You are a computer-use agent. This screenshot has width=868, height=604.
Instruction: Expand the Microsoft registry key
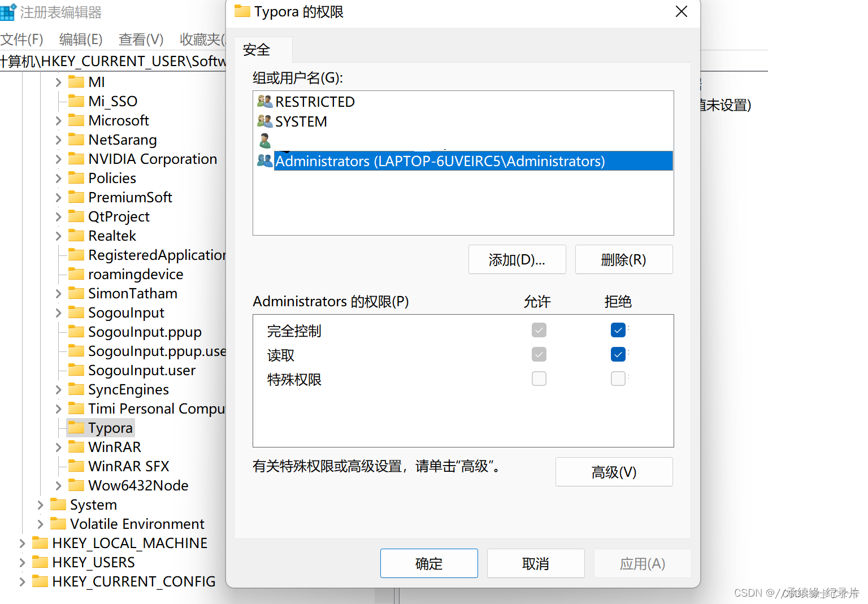coord(58,120)
